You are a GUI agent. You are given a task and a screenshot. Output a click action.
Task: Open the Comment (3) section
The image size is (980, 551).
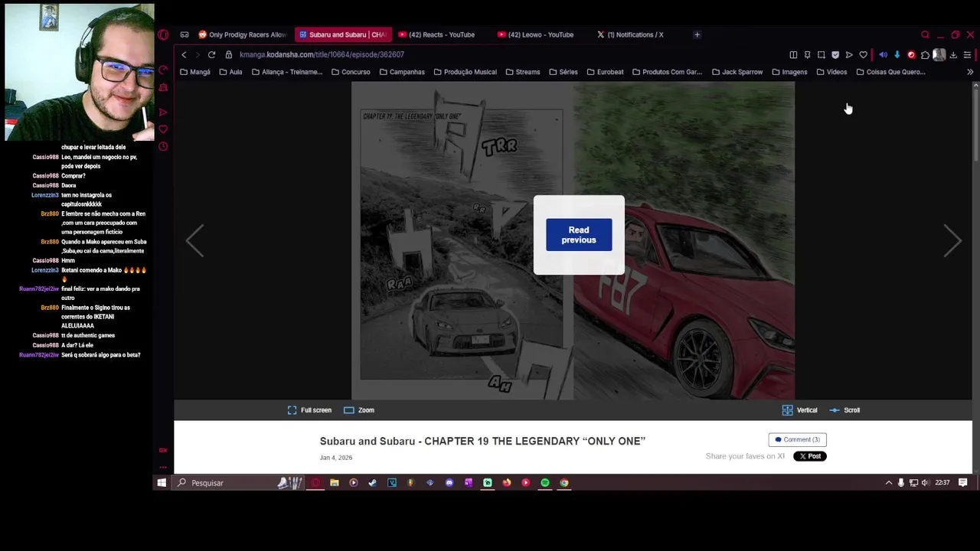[x=797, y=439]
